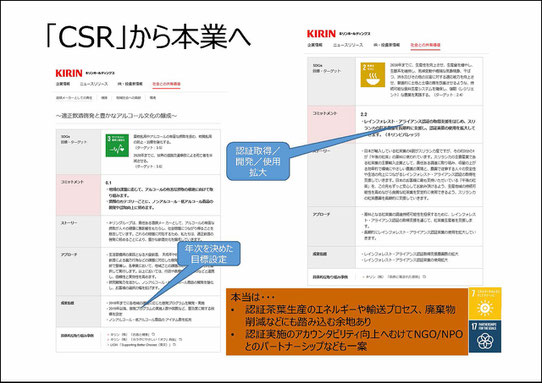
Task: Select red 社会との共有価値 tab in left screenshot
Action: [166, 84]
